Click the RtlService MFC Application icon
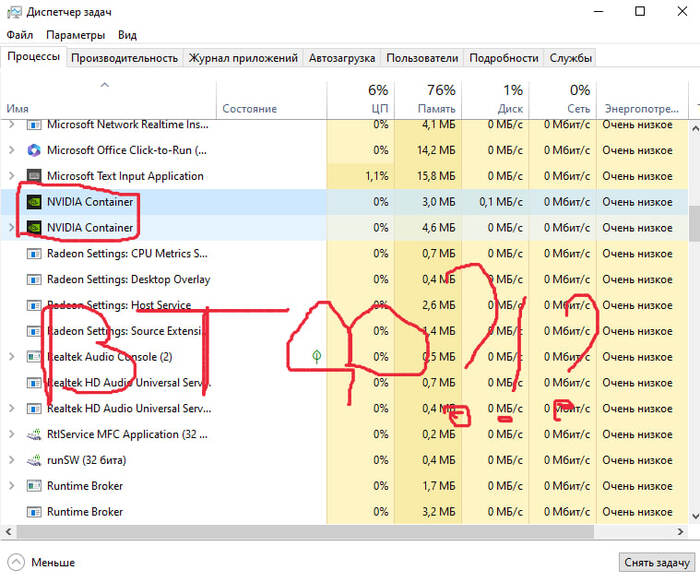This screenshot has height=582, width=700. point(34,434)
